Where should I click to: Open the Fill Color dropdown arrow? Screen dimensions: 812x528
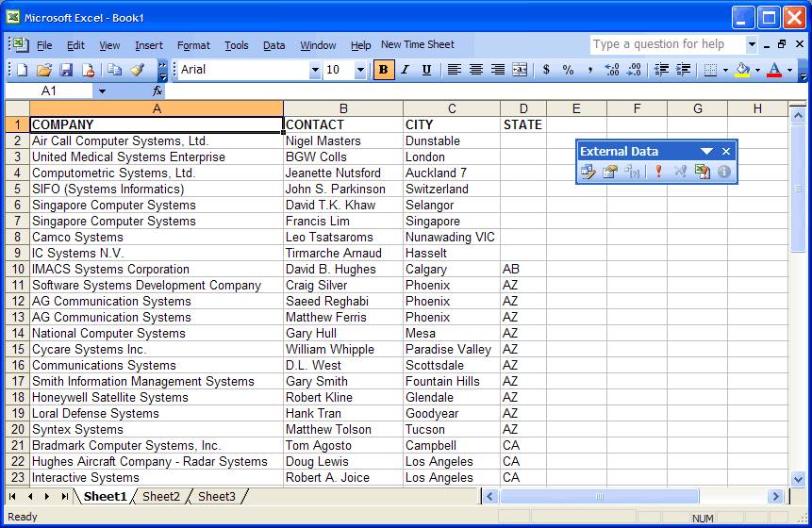click(x=757, y=70)
